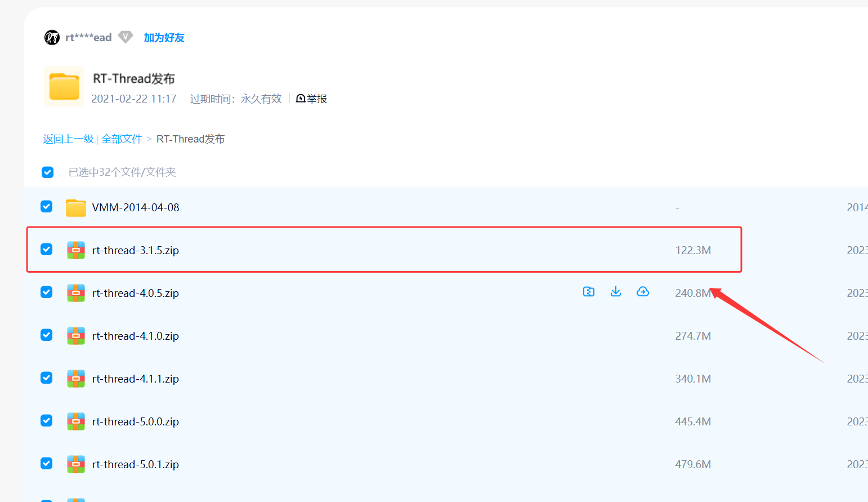Screen dimensions: 868x502
Task: Click the 479.6M size value
Action: click(693, 464)
